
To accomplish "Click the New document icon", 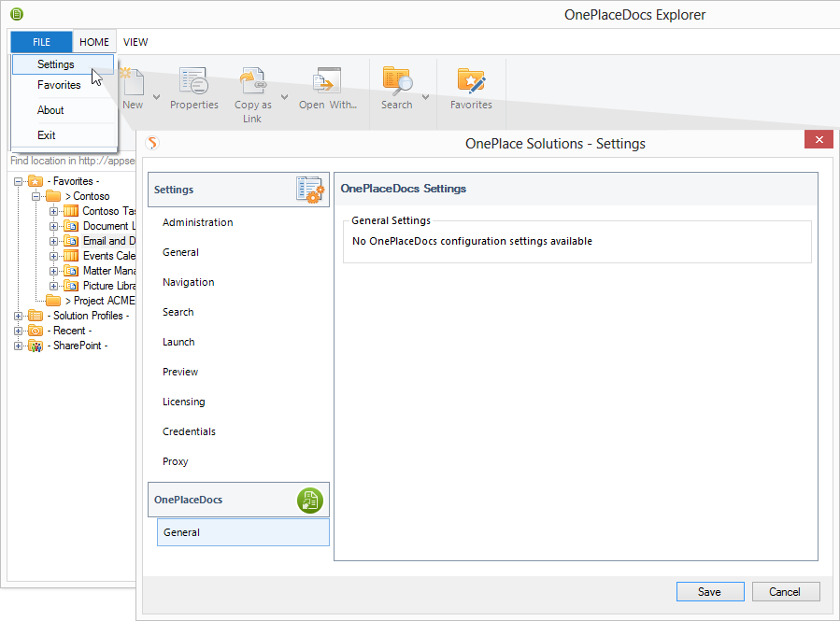I will pyautogui.click(x=133, y=82).
